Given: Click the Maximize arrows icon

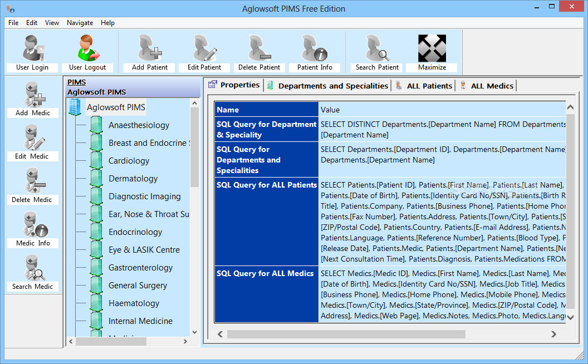Looking at the screenshot, I should pos(432,48).
